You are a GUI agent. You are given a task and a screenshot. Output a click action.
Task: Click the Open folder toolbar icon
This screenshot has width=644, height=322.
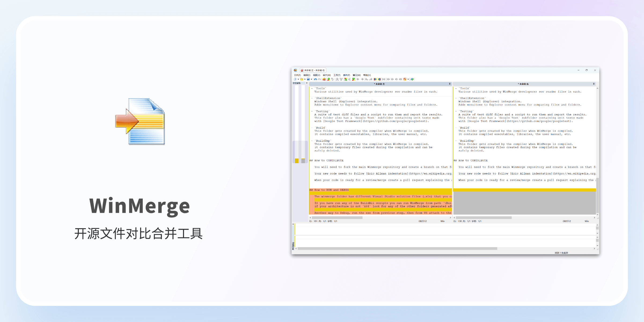click(302, 79)
